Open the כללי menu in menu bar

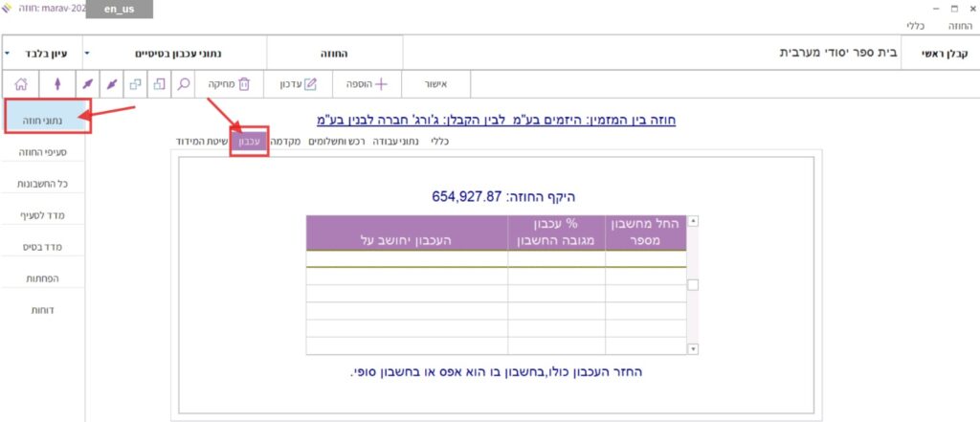pos(915,28)
